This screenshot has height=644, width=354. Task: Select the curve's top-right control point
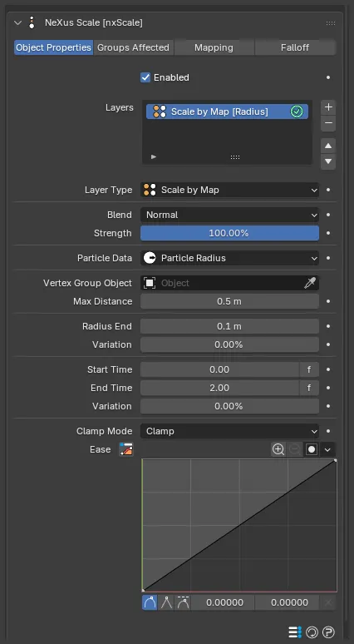click(335, 460)
